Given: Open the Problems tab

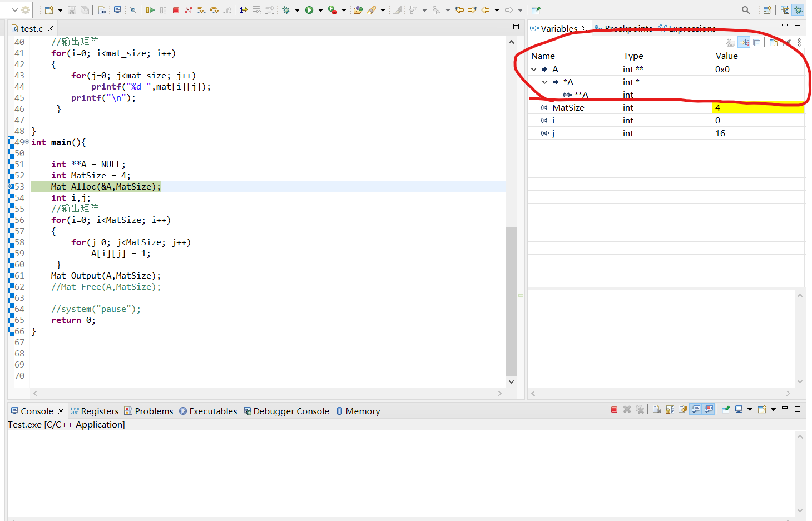Looking at the screenshot, I should 148,411.
